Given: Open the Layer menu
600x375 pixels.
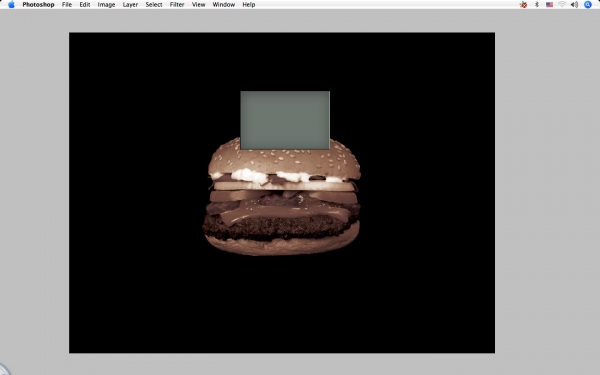Looking at the screenshot, I should [x=130, y=5].
